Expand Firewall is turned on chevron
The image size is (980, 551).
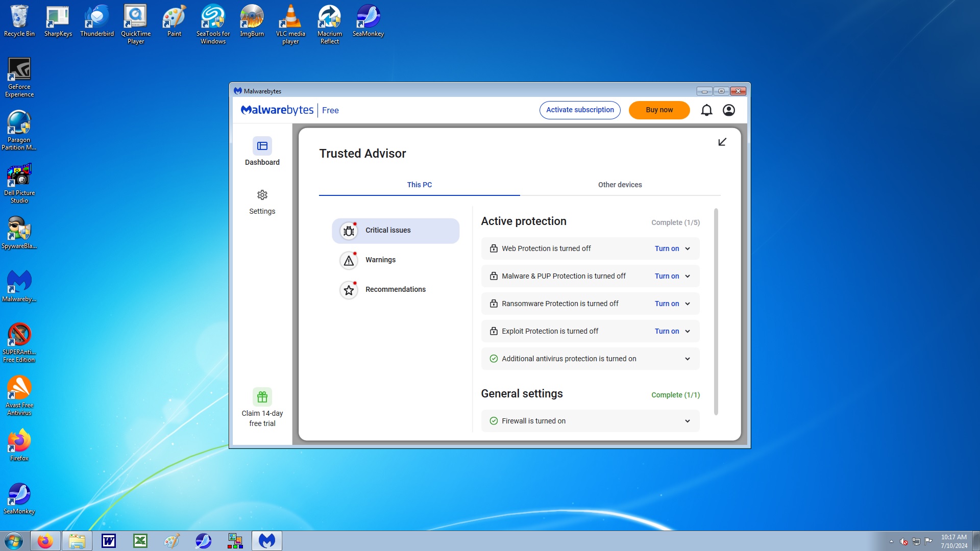click(688, 421)
